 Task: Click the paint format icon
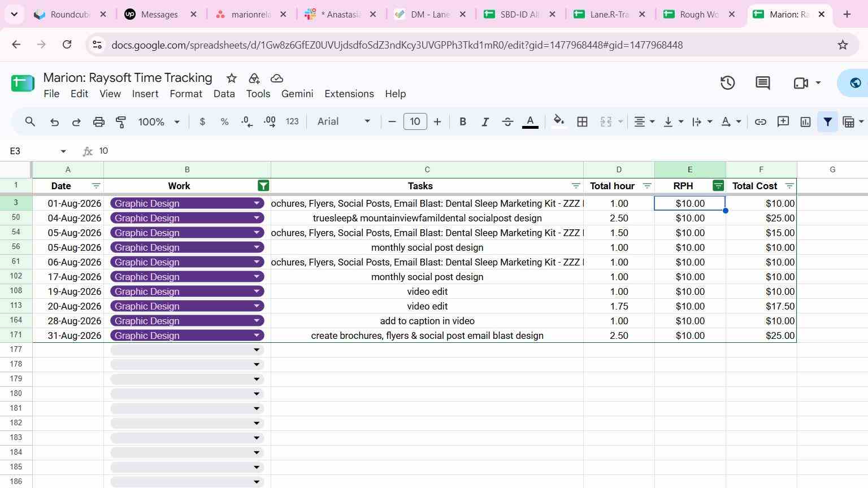121,121
